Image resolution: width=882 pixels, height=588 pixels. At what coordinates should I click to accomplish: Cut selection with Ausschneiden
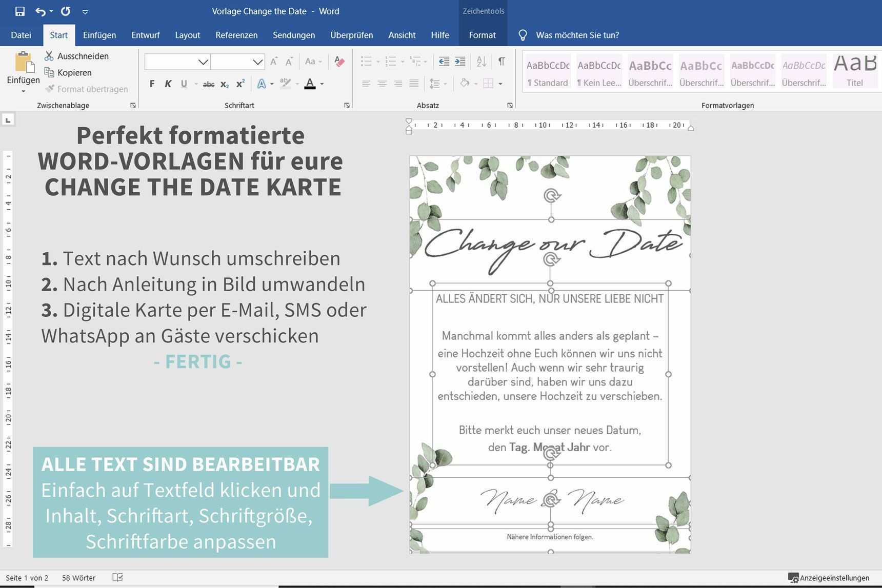(x=76, y=56)
